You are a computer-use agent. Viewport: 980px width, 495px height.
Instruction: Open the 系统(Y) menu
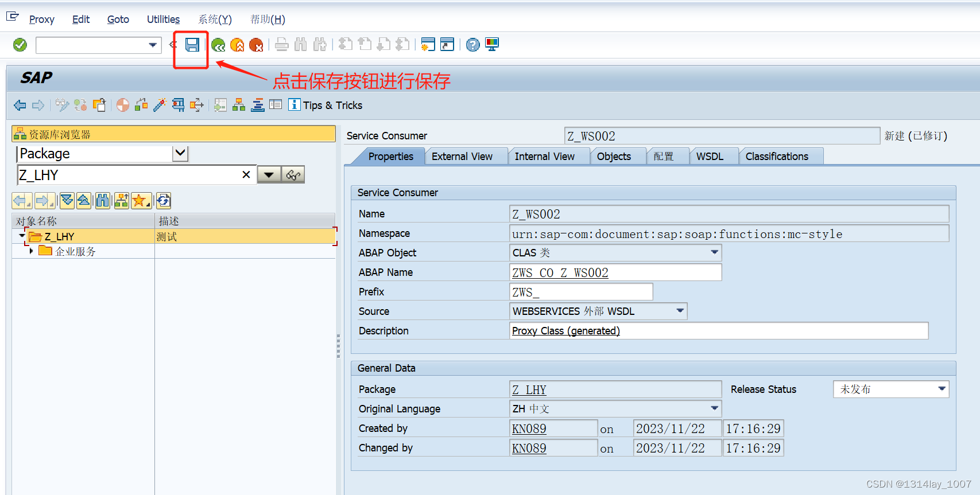coord(215,19)
